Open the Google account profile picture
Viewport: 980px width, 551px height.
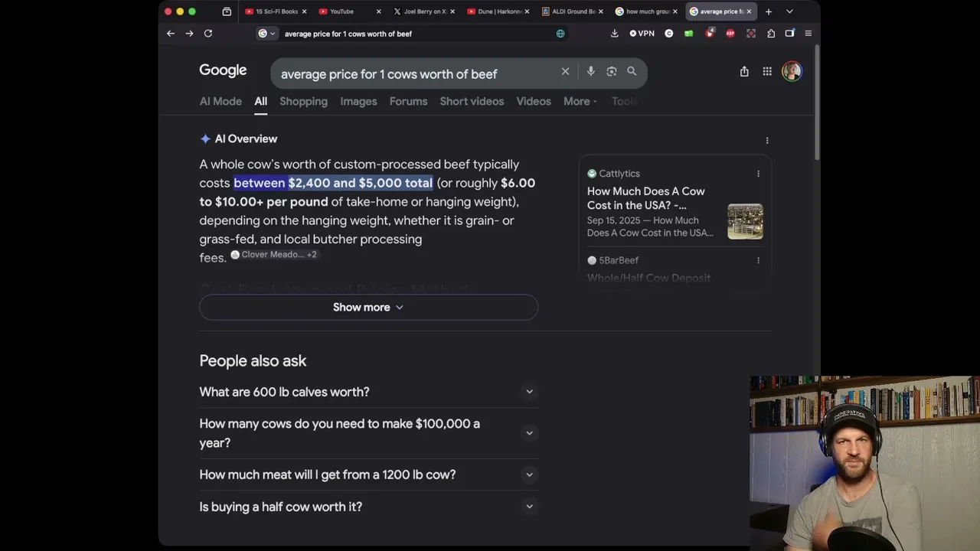coord(792,71)
